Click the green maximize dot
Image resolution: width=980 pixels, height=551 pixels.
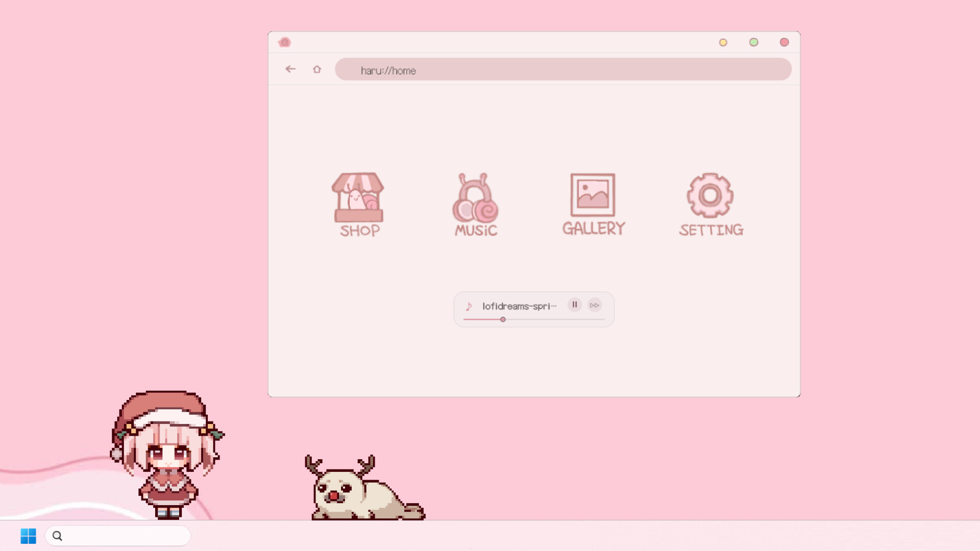pyautogui.click(x=754, y=42)
